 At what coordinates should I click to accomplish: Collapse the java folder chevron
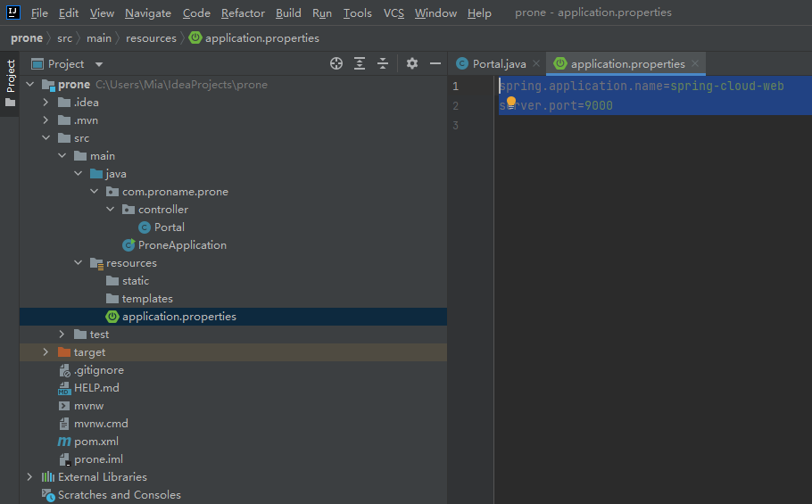coord(79,173)
